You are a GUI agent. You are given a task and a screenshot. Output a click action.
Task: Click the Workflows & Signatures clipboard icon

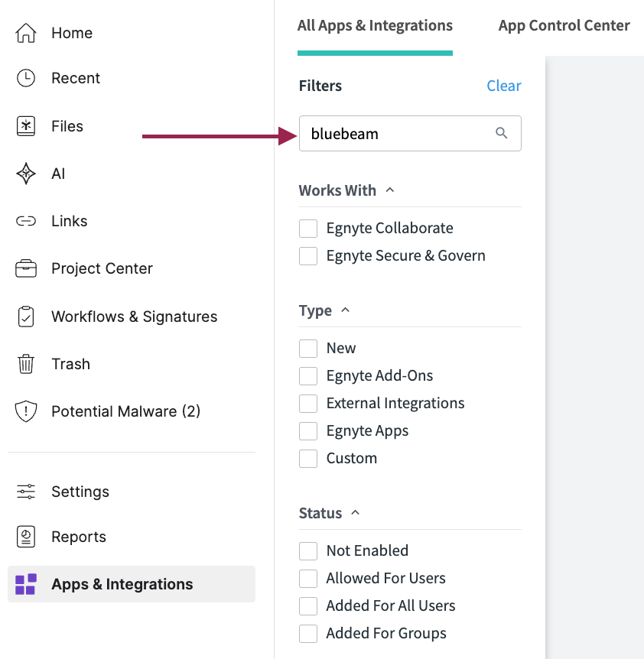[x=26, y=317]
